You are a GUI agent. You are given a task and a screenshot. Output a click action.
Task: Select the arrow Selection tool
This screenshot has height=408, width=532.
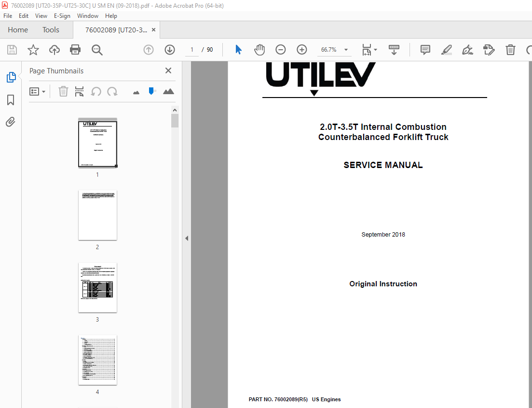pos(239,50)
